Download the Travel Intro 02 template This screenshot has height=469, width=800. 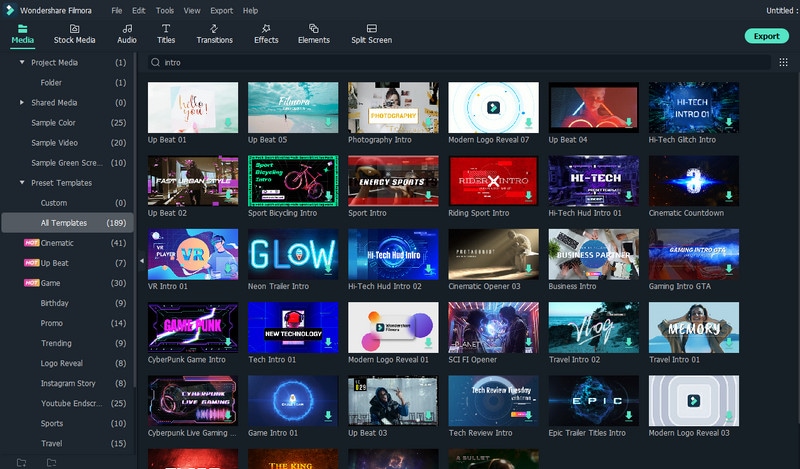[x=628, y=342]
